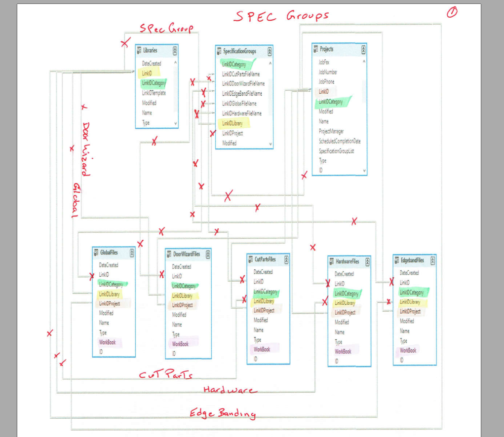Viewport: 504px width, 437px height.
Task: Select LinkIDCategory field in CutPartsFiles
Action: click(x=265, y=291)
